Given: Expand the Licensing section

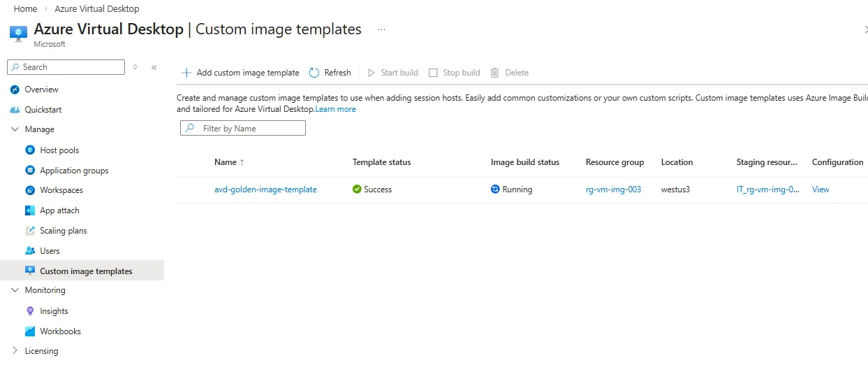Looking at the screenshot, I should (15, 351).
